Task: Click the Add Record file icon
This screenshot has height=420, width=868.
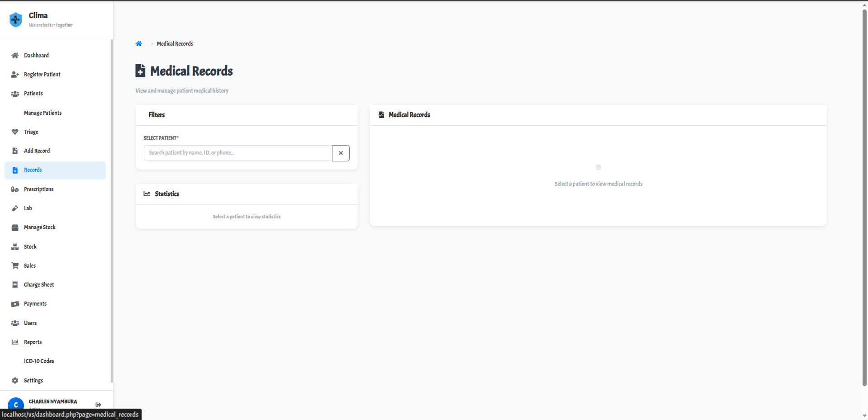Action: pos(15,151)
